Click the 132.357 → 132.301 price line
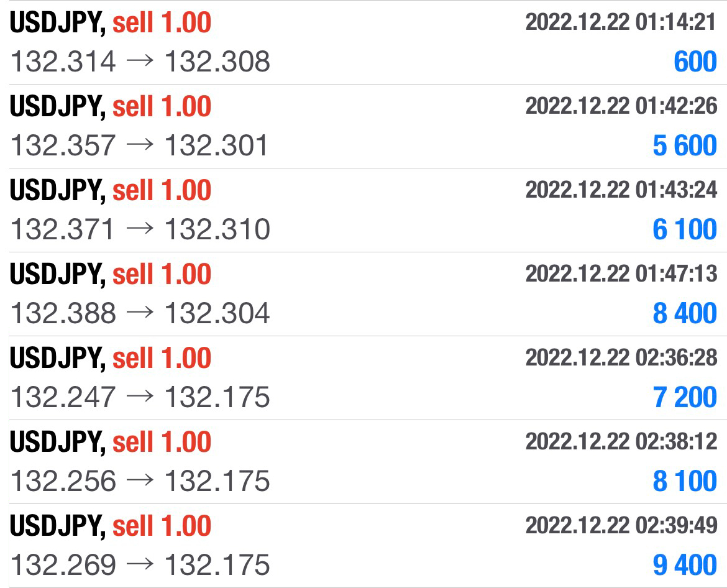The height and width of the screenshot is (588, 727). 140,145
